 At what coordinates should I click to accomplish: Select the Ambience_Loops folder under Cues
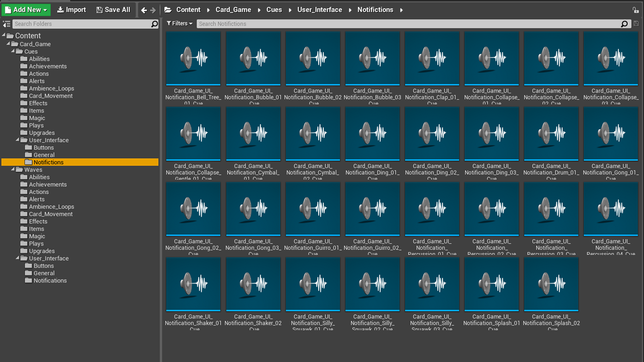point(52,88)
